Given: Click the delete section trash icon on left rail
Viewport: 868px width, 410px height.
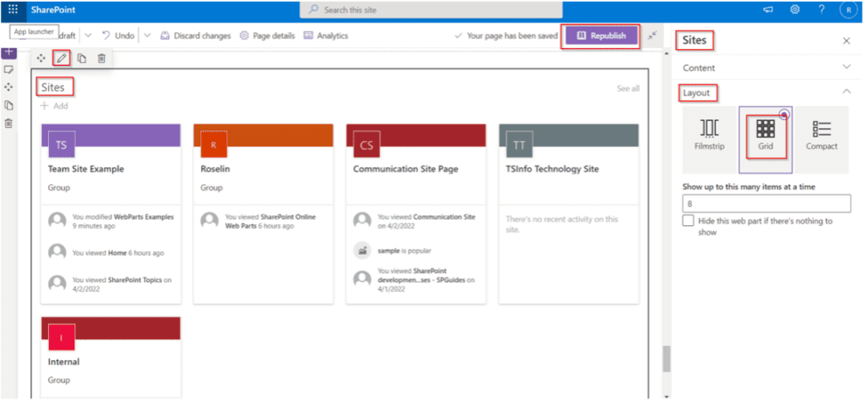Looking at the screenshot, I should coord(8,123).
